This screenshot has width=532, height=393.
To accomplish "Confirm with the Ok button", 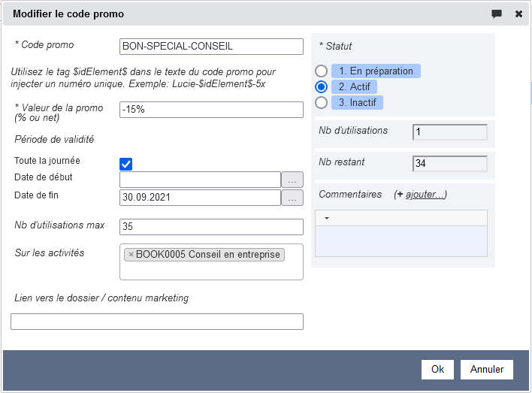I will pos(437,369).
